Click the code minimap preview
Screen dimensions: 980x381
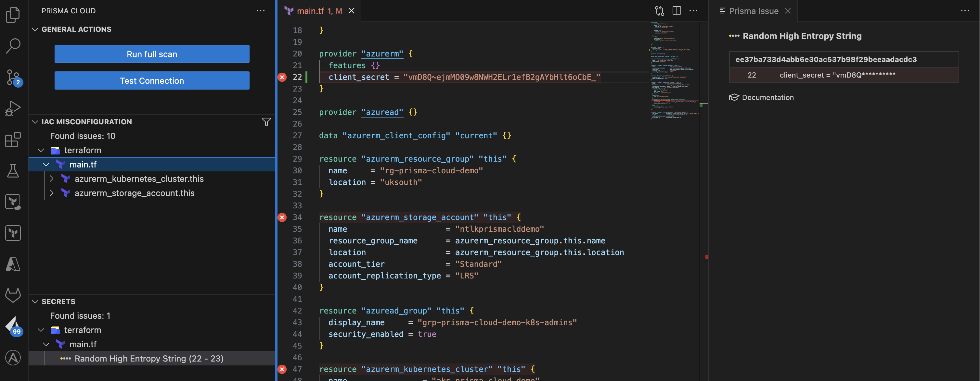click(x=674, y=70)
